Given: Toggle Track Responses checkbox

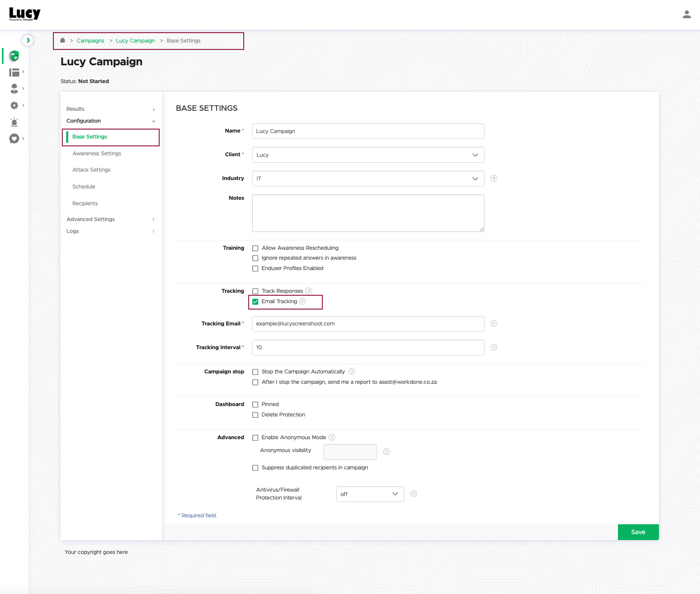Looking at the screenshot, I should (x=255, y=291).
